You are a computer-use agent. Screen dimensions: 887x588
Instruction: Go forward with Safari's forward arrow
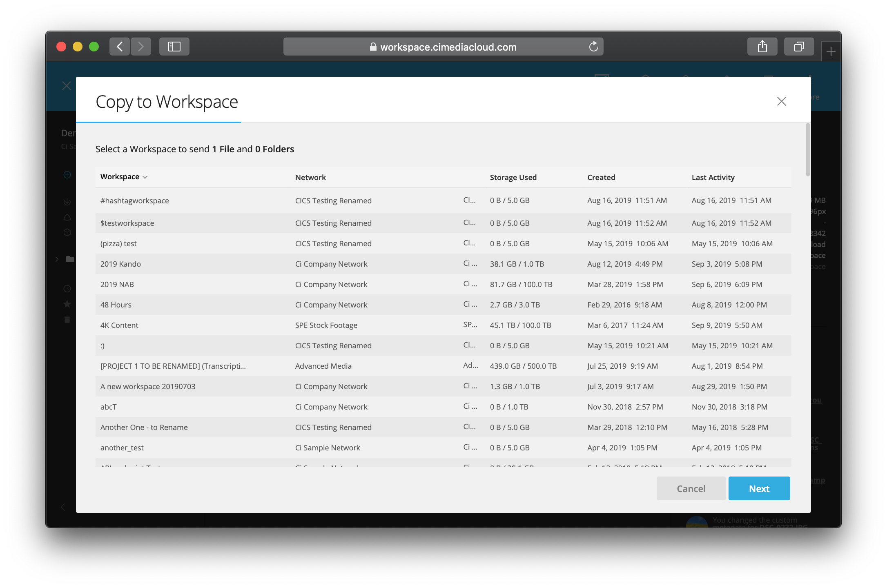[x=141, y=47]
